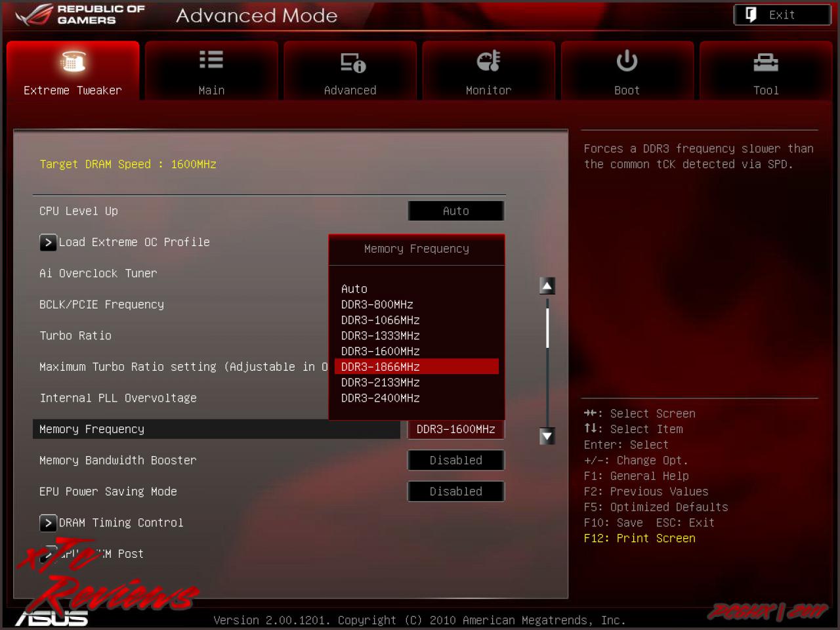The width and height of the screenshot is (840, 630).
Task: Open the Memory Frequency DDR3-1600MHz value box
Action: click(456, 429)
